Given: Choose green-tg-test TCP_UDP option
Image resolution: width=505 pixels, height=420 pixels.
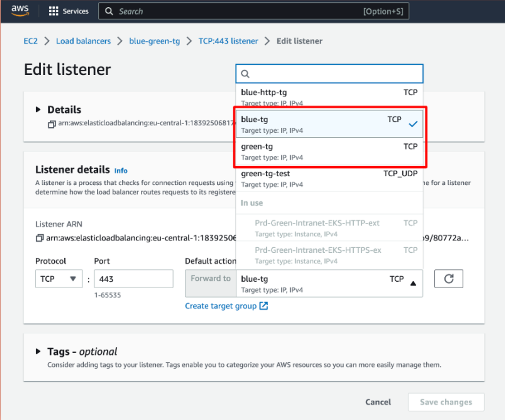Looking at the screenshot, I should (329, 179).
